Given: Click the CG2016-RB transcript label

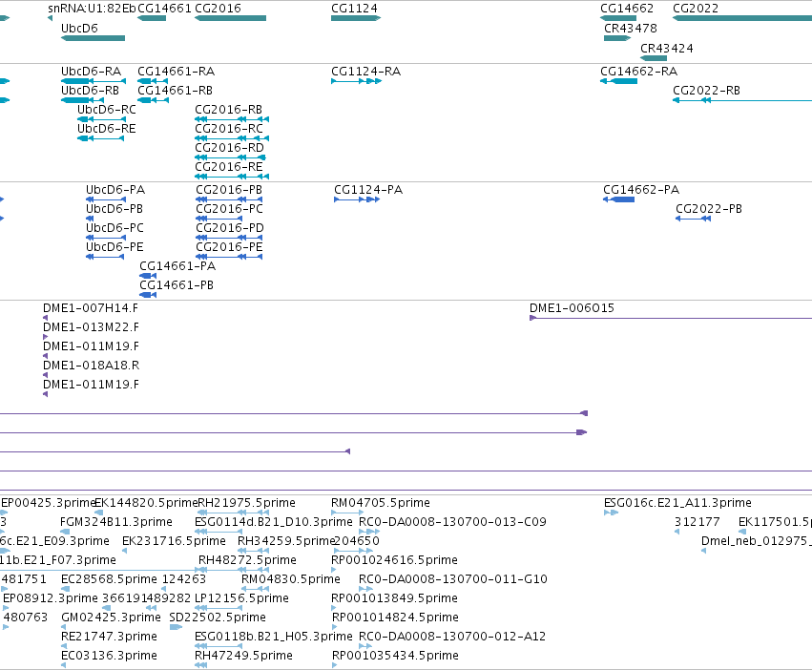Looking at the screenshot, I should tap(228, 110).
